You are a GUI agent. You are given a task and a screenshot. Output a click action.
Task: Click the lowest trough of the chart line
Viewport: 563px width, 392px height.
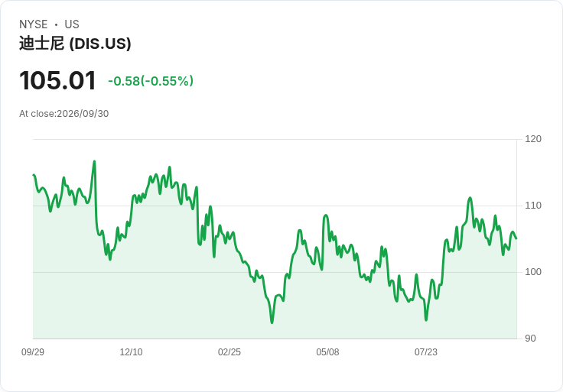point(272,322)
